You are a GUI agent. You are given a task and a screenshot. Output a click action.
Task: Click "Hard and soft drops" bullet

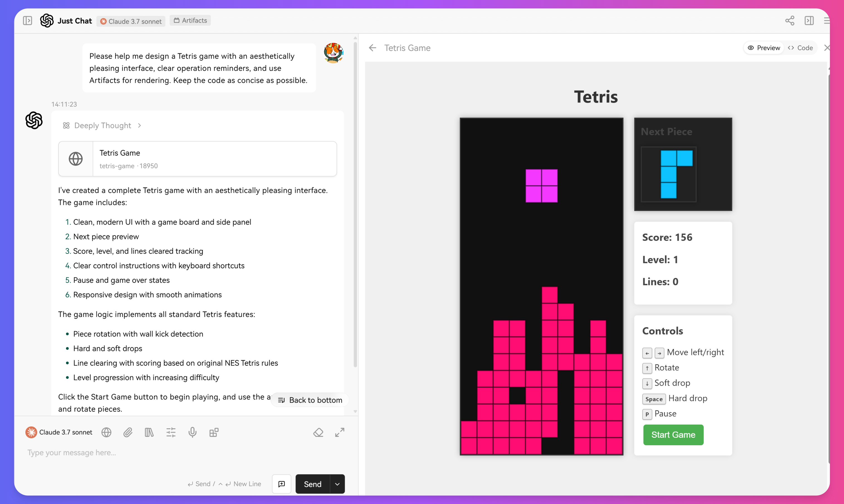click(x=108, y=348)
